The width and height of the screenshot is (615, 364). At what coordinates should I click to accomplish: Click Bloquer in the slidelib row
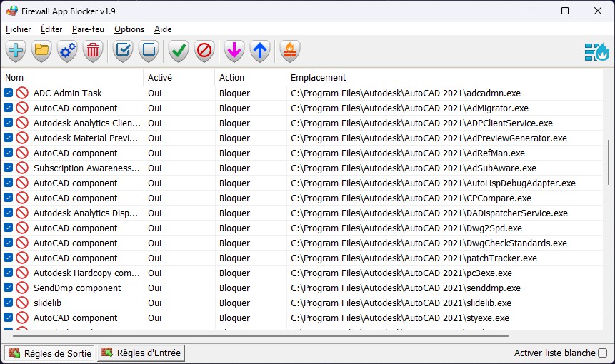[234, 303]
